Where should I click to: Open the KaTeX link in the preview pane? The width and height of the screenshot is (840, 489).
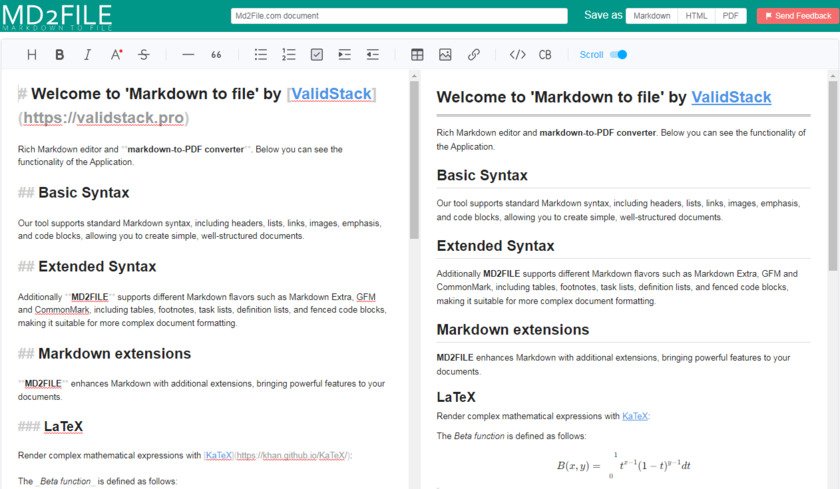[634, 416]
